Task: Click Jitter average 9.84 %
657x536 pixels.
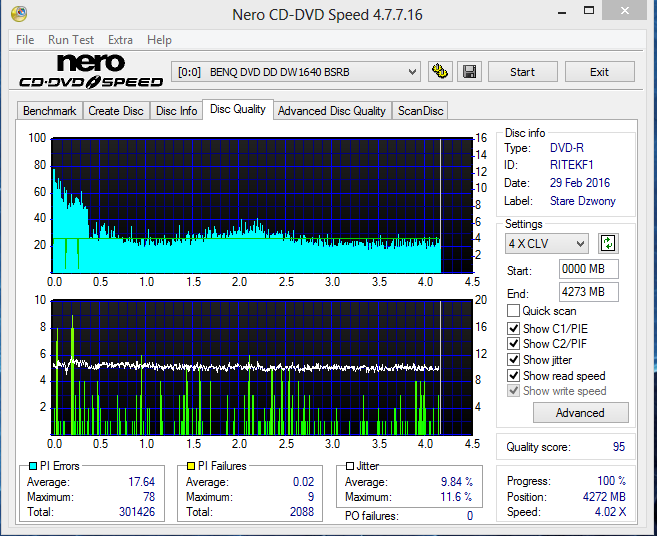Action: (457, 482)
